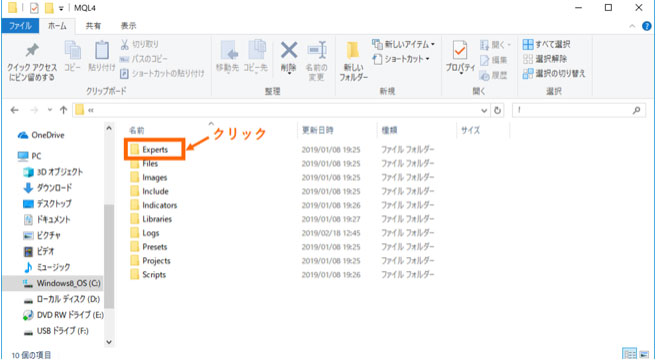Click Select all in ribbon
The height and width of the screenshot is (363, 656).
coord(547,44)
